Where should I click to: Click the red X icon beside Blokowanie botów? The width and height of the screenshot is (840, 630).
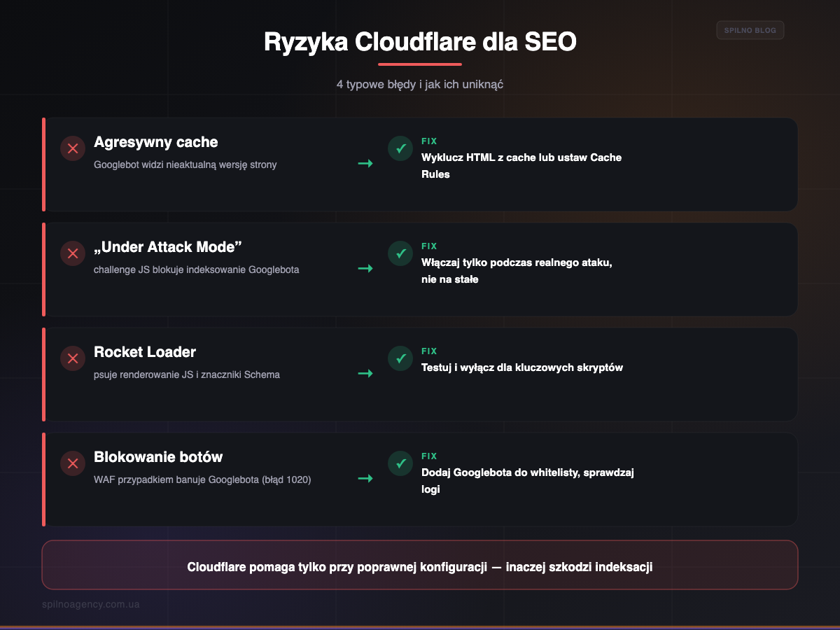pos(73,463)
